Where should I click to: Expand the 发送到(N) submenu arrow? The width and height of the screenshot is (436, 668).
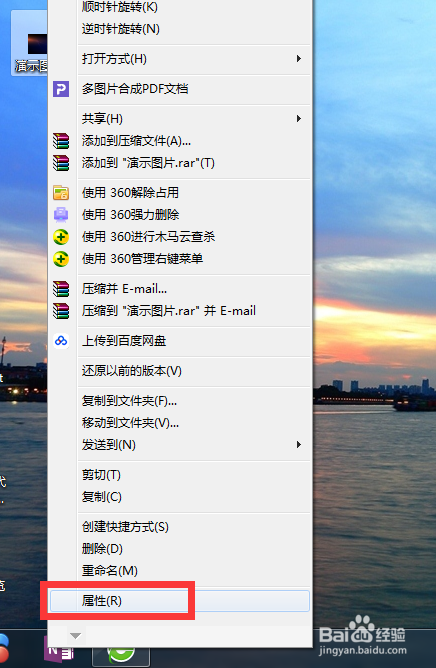point(299,445)
